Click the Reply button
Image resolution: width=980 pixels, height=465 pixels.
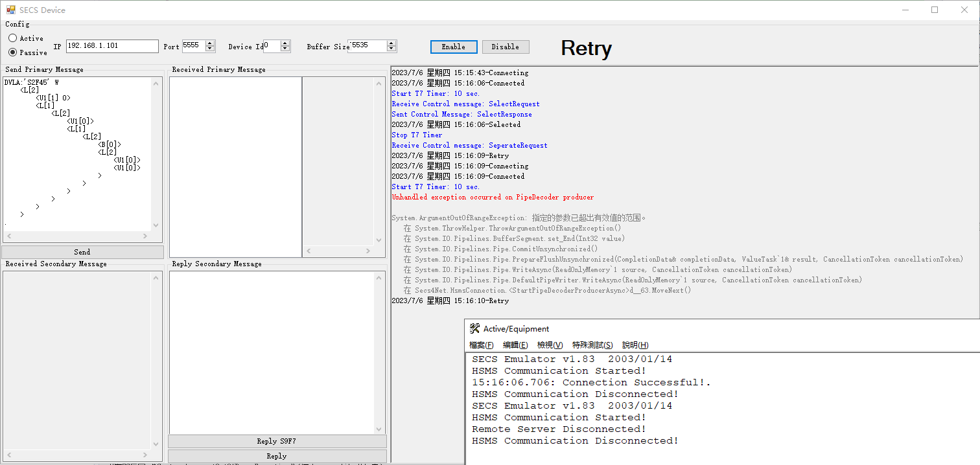tap(277, 456)
